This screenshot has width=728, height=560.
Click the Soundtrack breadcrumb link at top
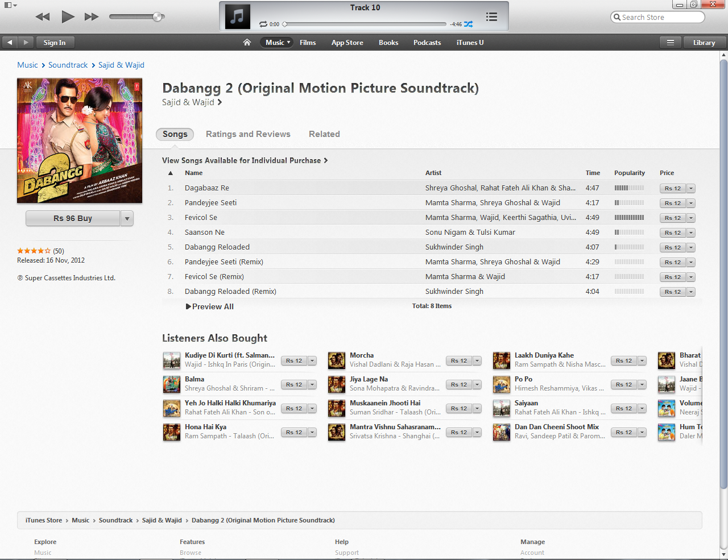pos(68,65)
